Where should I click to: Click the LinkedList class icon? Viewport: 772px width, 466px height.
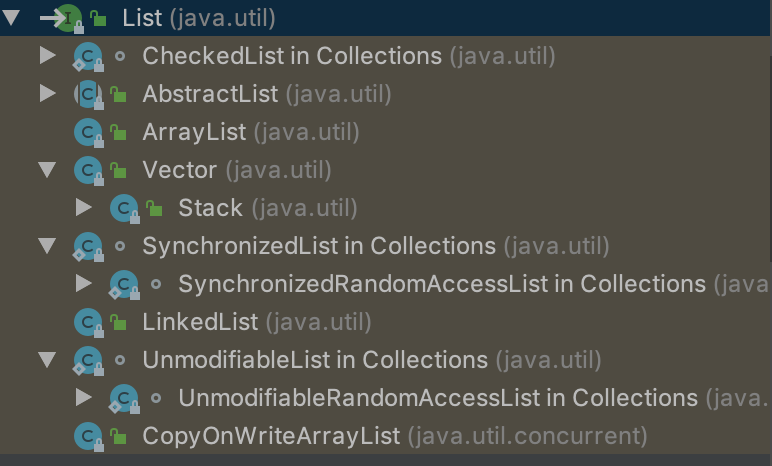pyautogui.click(x=88, y=322)
